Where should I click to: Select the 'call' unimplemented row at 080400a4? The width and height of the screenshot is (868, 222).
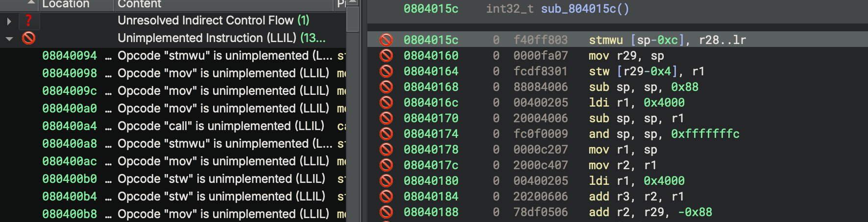(x=173, y=126)
